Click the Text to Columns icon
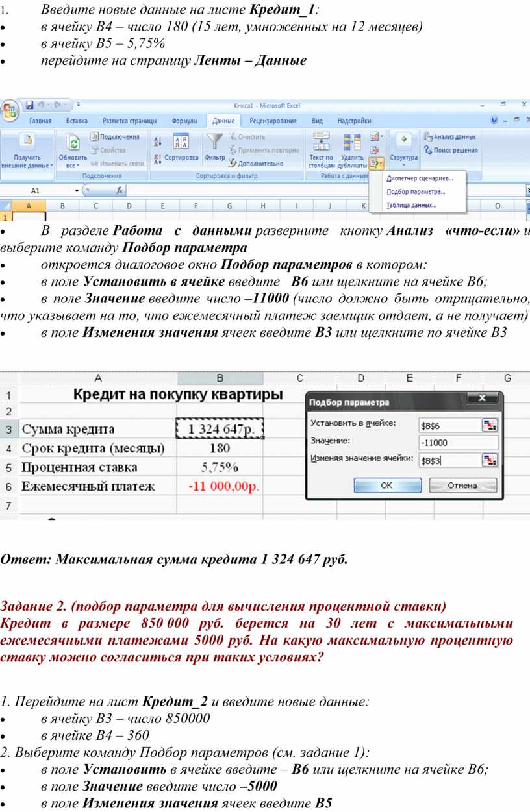This screenshot has height=812, width=530. [x=321, y=141]
